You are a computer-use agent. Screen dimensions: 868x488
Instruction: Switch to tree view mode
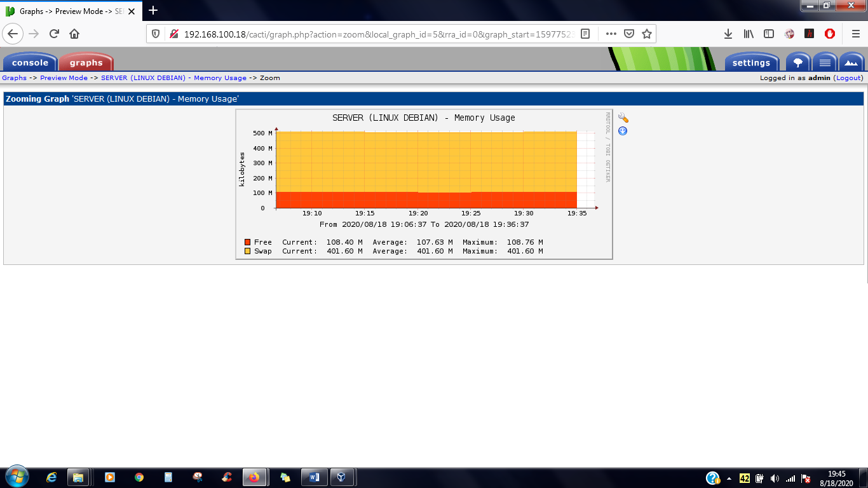click(x=798, y=62)
